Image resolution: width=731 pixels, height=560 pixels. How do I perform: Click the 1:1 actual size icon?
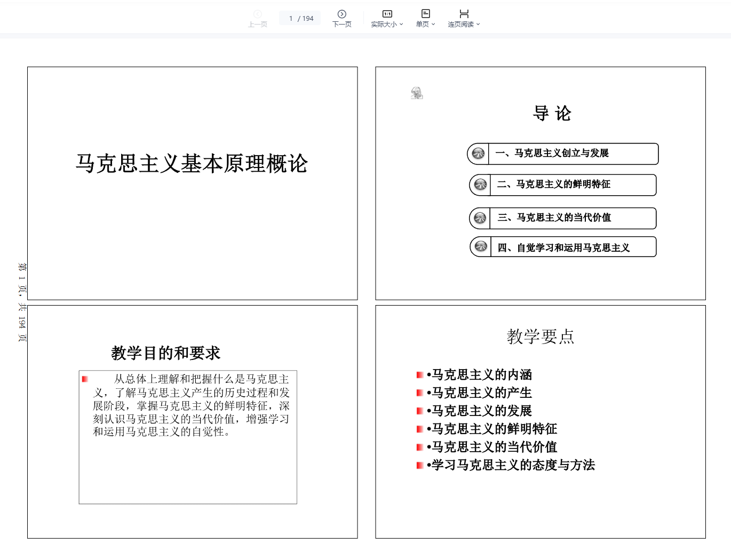coord(387,14)
